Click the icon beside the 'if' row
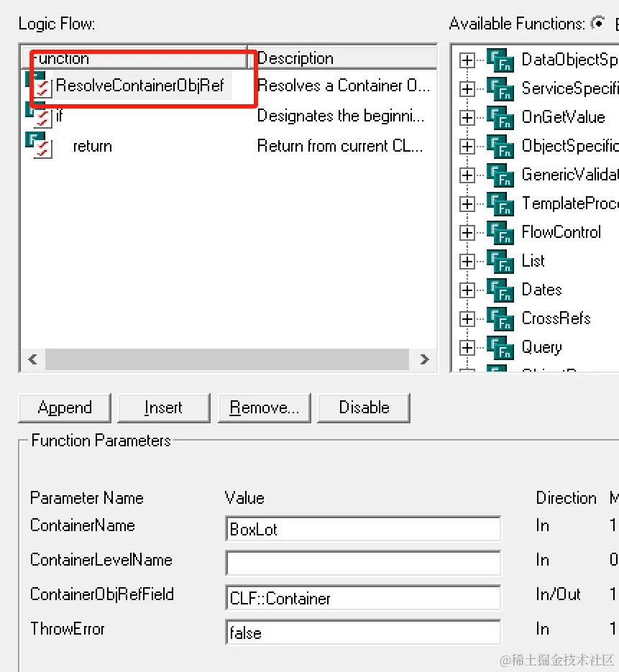The image size is (619, 672). (39, 115)
